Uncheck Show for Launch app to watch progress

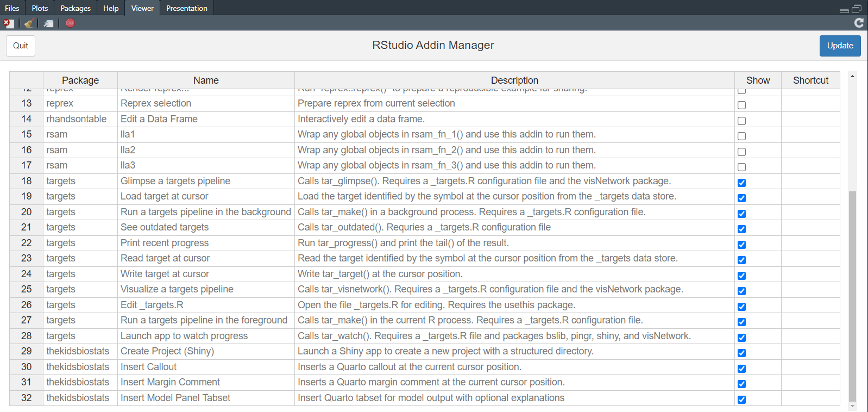tap(741, 338)
